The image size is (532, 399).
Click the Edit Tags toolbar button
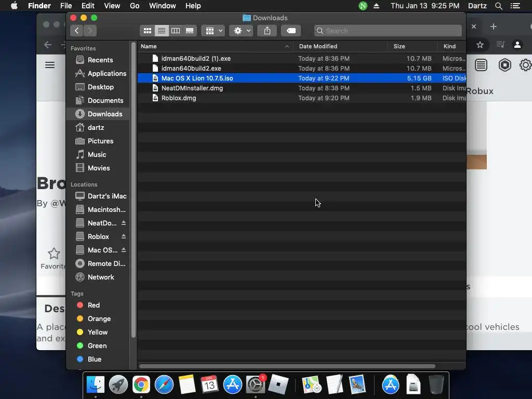[x=291, y=31]
